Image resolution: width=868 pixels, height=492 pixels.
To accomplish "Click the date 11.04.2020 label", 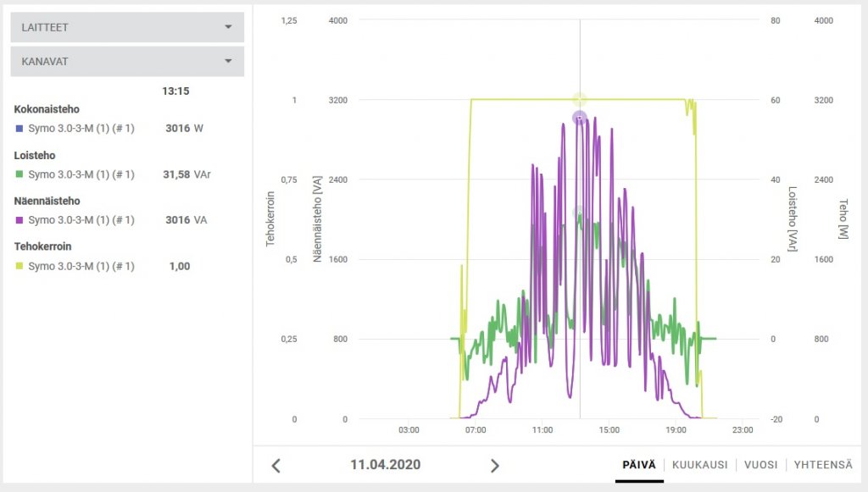I will point(385,465).
